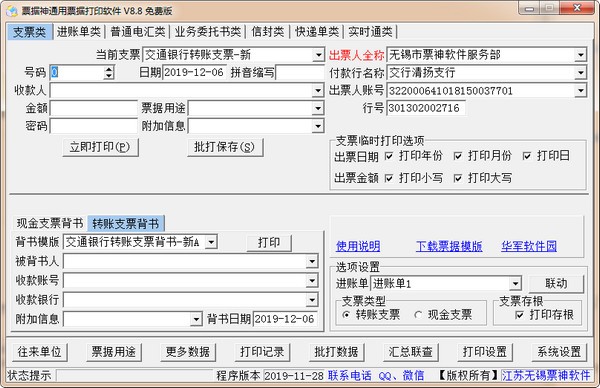Click the 批打数据 button

pos(336,352)
